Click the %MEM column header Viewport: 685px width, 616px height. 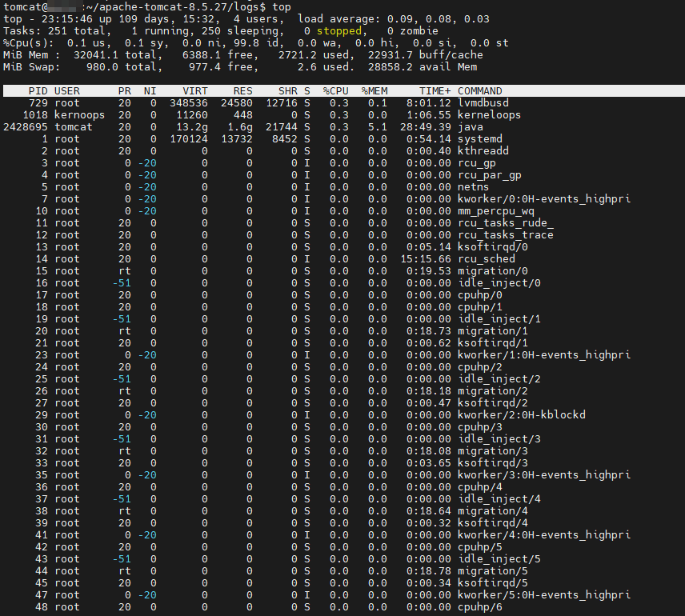click(x=375, y=91)
